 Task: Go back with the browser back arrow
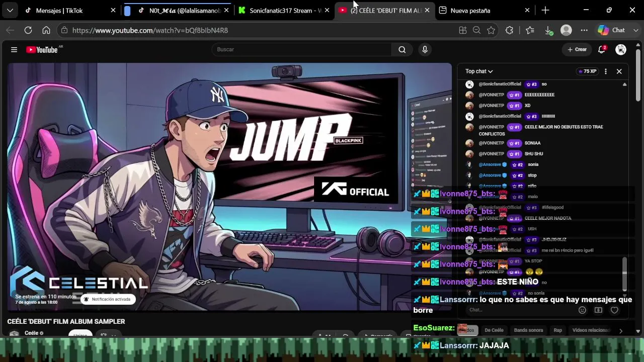pos(10,30)
